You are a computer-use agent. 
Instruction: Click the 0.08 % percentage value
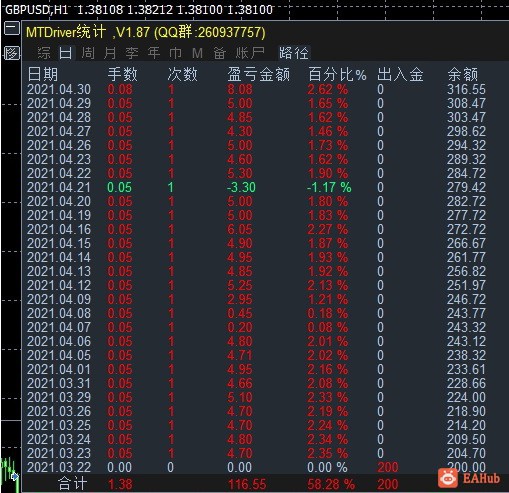(x=328, y=328)
